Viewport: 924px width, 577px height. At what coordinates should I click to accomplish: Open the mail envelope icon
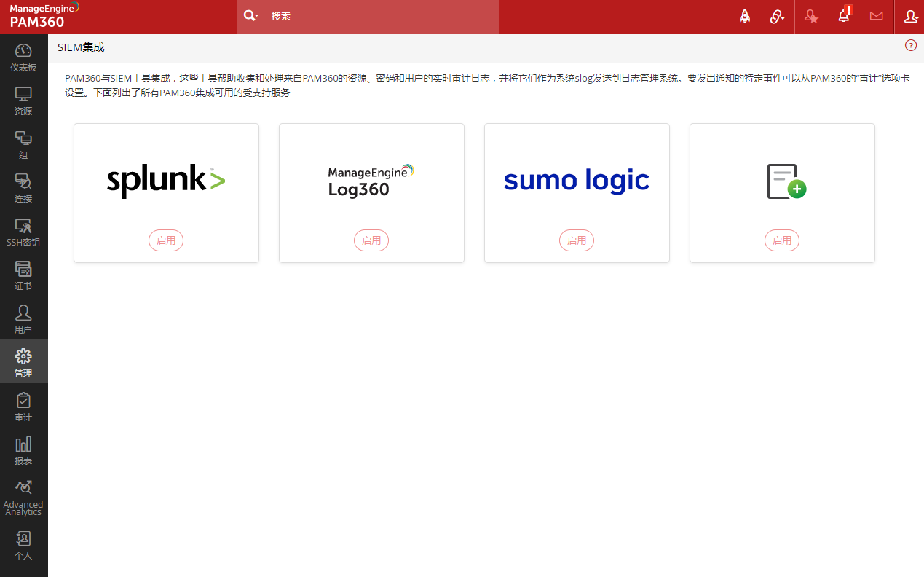(877, 16)
